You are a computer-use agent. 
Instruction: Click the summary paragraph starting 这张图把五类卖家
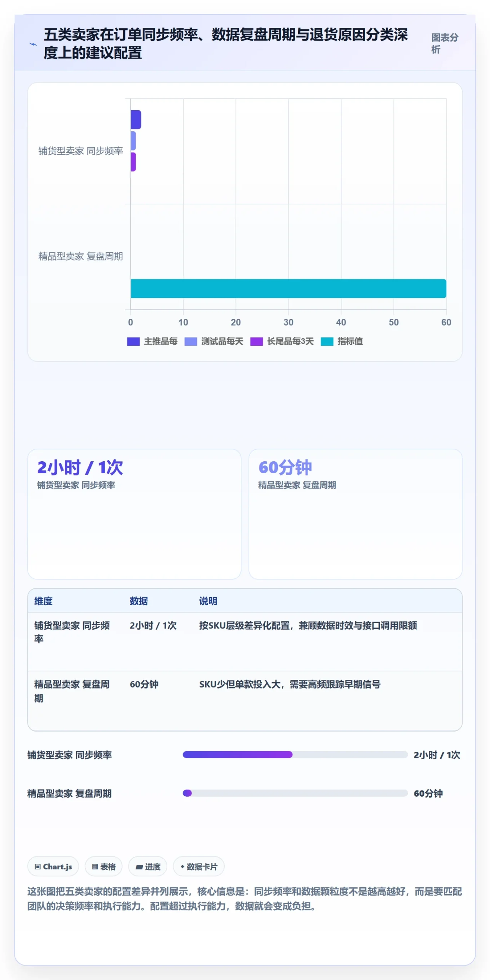pos(245,899)
